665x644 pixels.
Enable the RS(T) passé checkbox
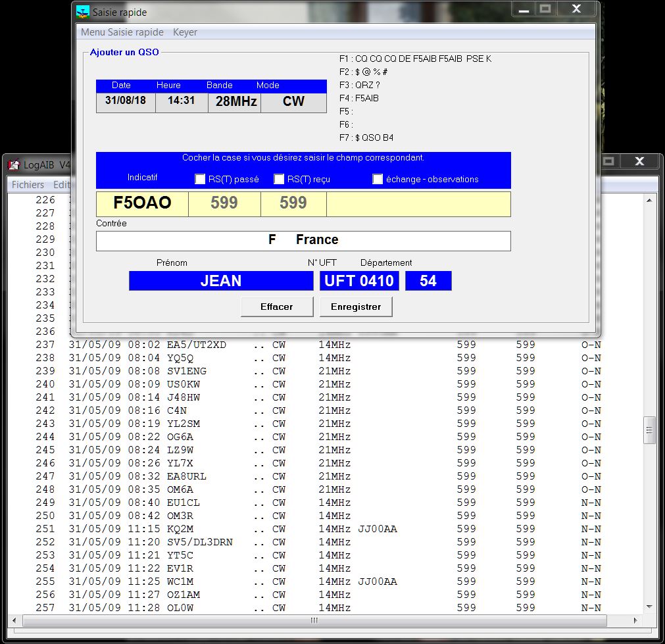200,179
